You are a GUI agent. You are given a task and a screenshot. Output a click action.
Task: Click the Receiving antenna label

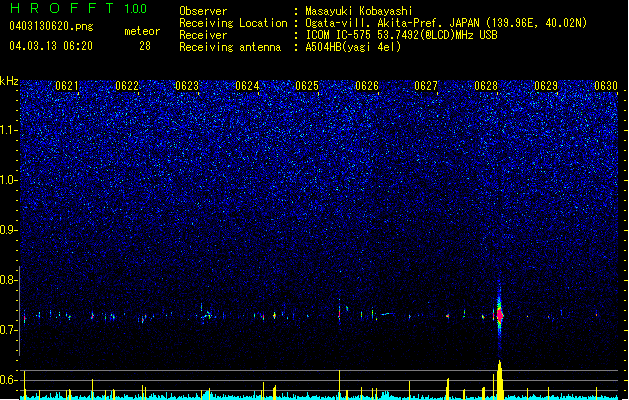230,47
